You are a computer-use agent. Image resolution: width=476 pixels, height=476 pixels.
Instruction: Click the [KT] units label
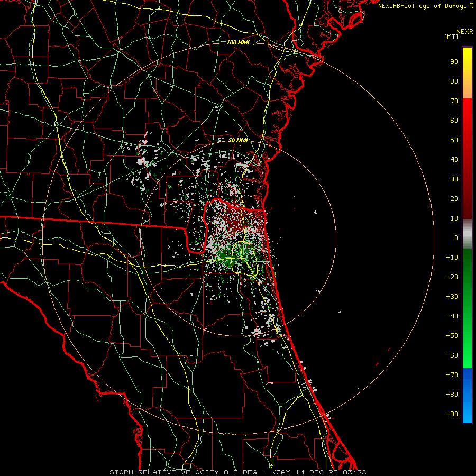click(x=452, y=36)
